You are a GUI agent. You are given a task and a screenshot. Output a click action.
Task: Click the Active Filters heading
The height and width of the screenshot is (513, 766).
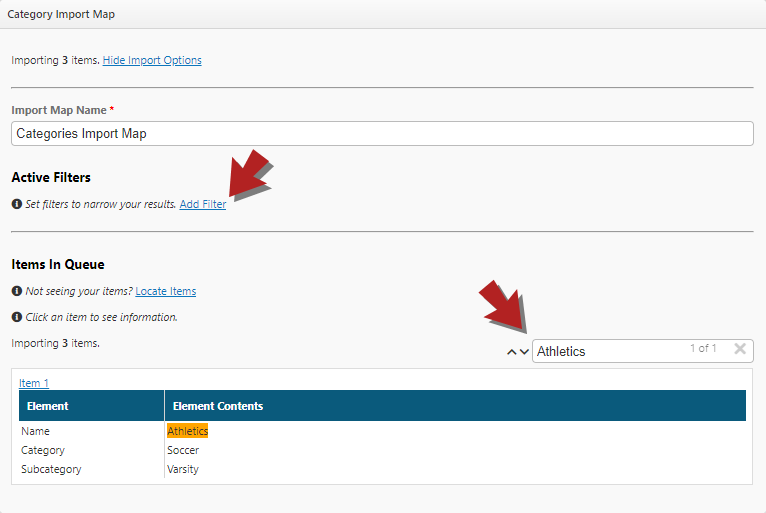51,177
